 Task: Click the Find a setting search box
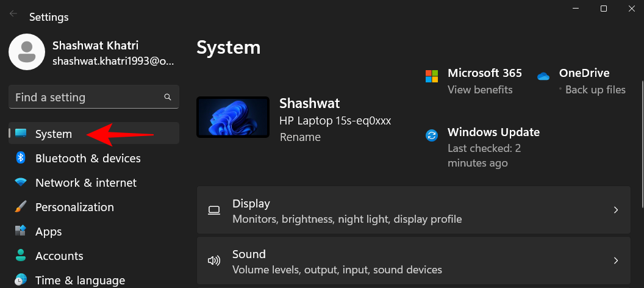point(85,97)
